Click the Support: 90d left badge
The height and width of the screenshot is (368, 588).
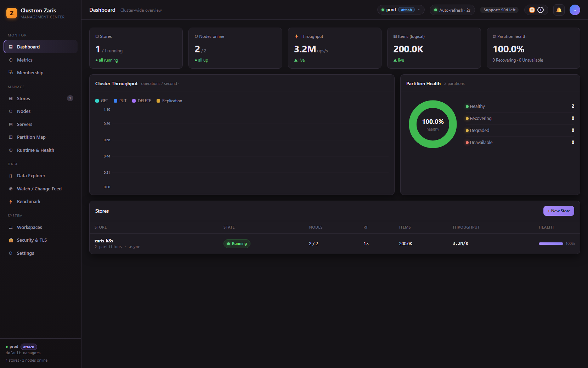[499, 10]
